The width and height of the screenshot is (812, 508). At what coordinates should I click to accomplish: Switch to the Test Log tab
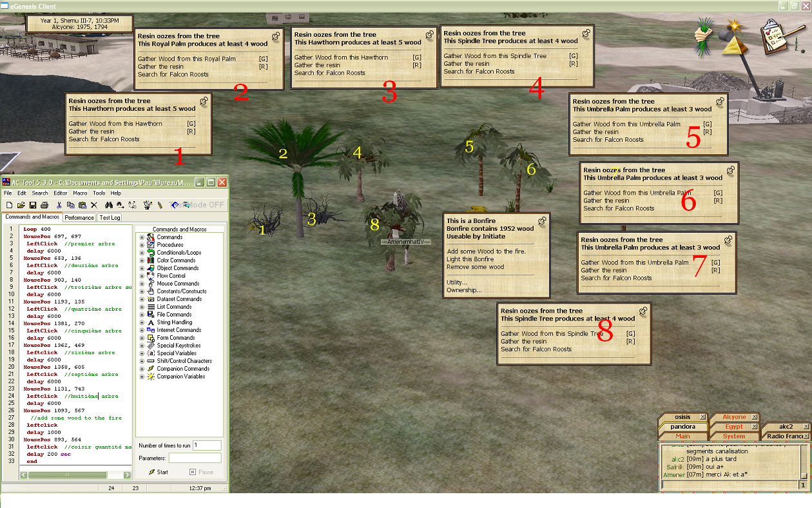[x=110, y=217]
